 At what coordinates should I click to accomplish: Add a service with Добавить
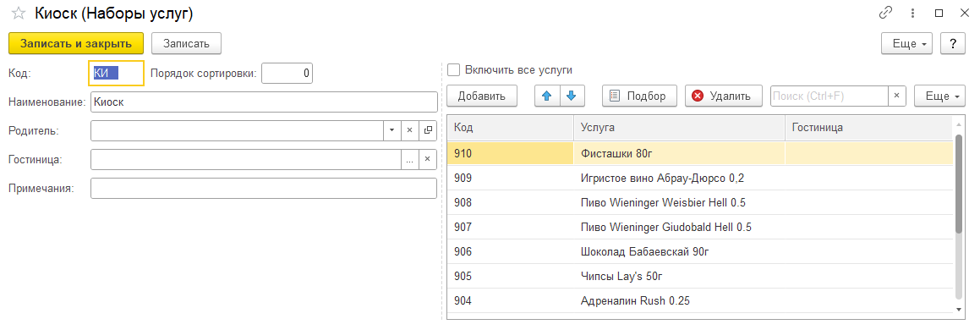coord(482,96)
